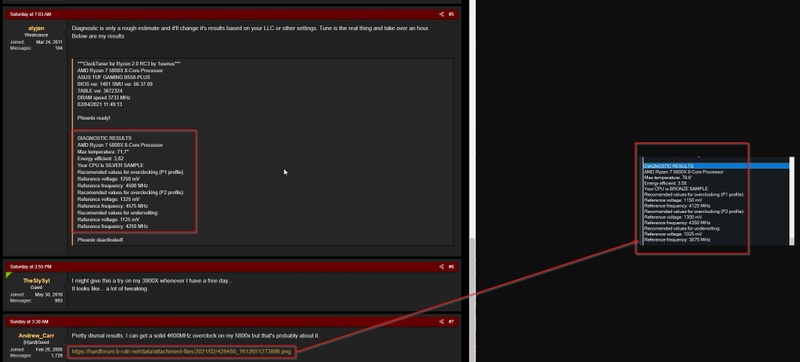Open share icon on post #7
This screenshot has height=362, width=800.
pos(441,322)
